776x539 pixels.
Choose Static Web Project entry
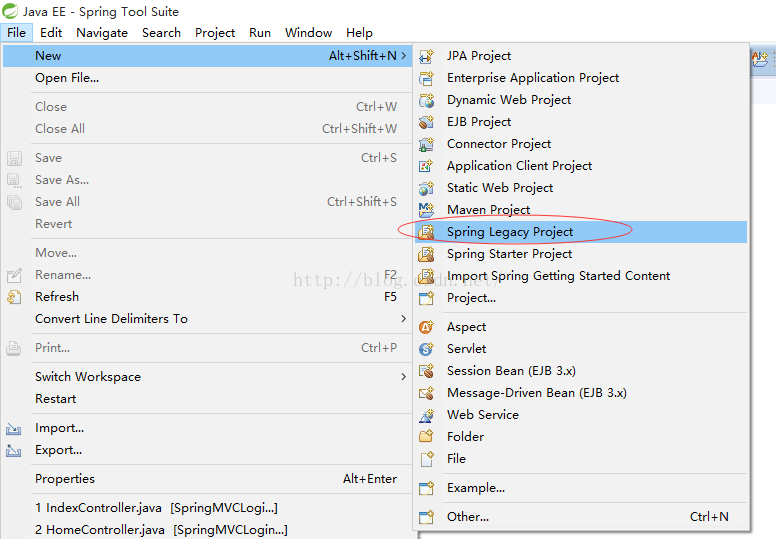click(581, 188)
